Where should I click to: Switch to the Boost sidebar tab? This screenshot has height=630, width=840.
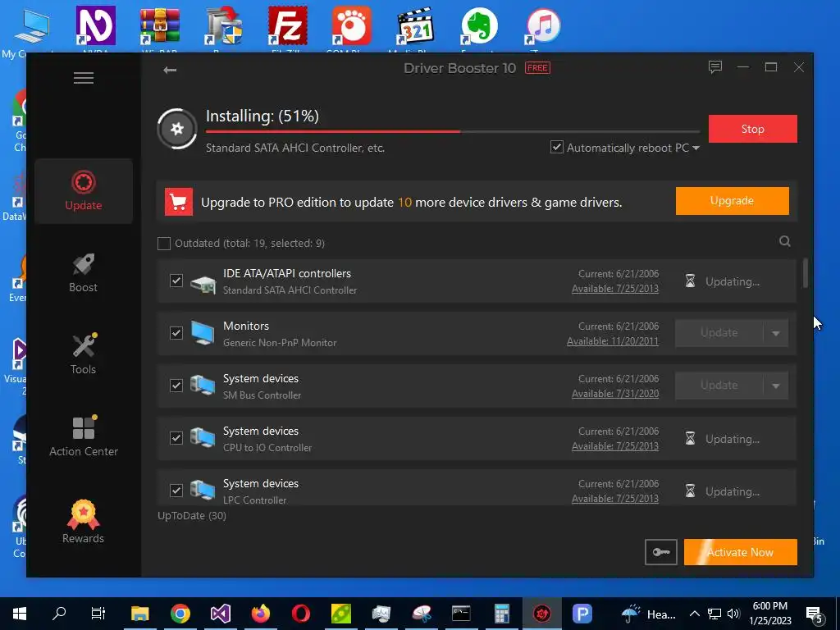click(x=84, y=272)
